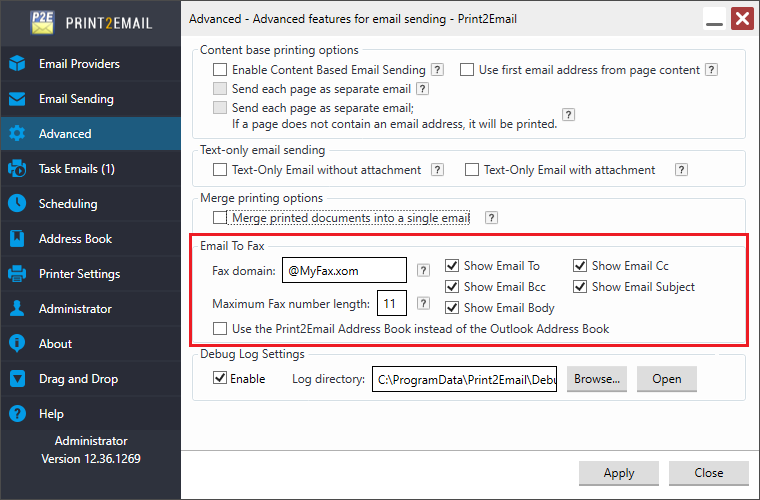The height and width of the screenshot is (500, 760).
Task: Click Open log directory button
Action: point(666,379)
